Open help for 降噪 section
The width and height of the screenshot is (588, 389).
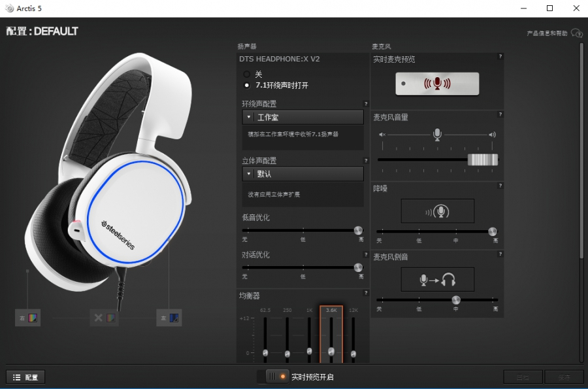point(500,186)
